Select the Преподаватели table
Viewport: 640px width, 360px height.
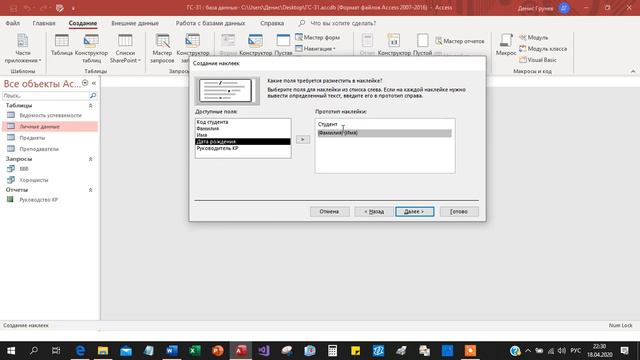click(50, 149)
